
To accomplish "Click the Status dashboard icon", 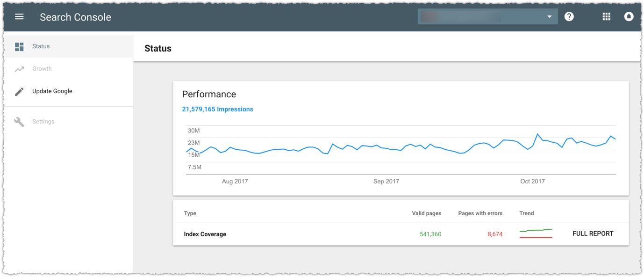I will (x=19, y=46).
